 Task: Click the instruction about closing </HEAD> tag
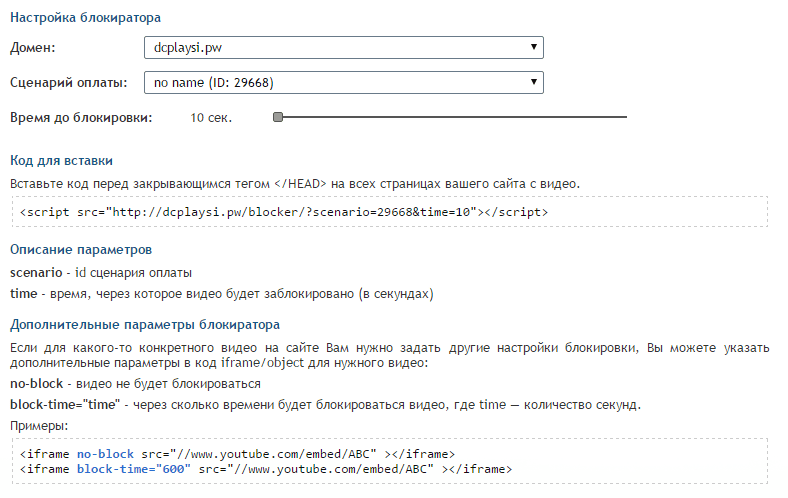coord(295,184)
